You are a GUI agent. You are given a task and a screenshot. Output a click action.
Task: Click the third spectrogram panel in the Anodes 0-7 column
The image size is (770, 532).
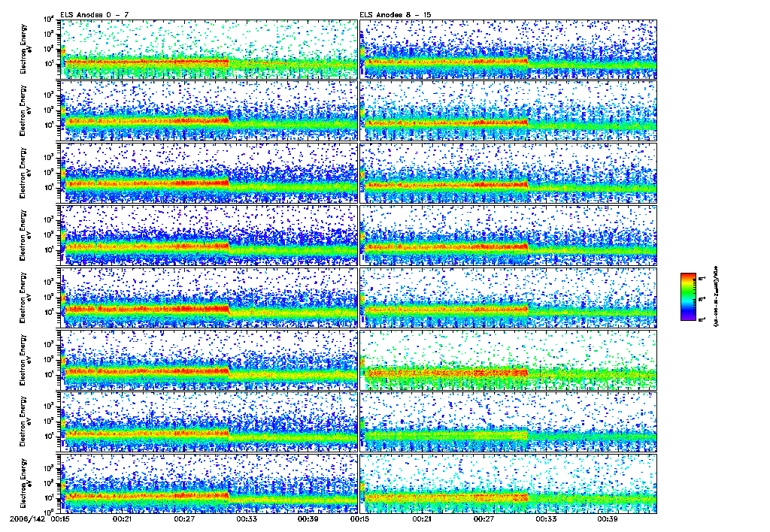tap(209, 174)
